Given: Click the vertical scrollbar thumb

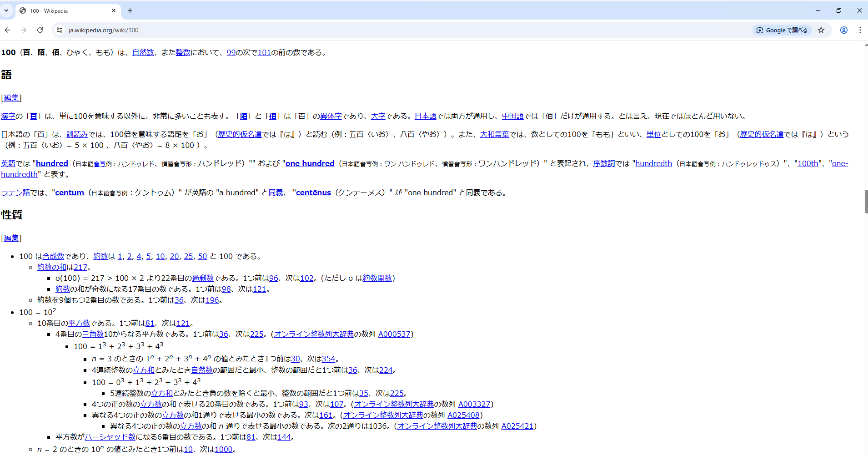Looking at the screenshot, I should tap(866, 202).
